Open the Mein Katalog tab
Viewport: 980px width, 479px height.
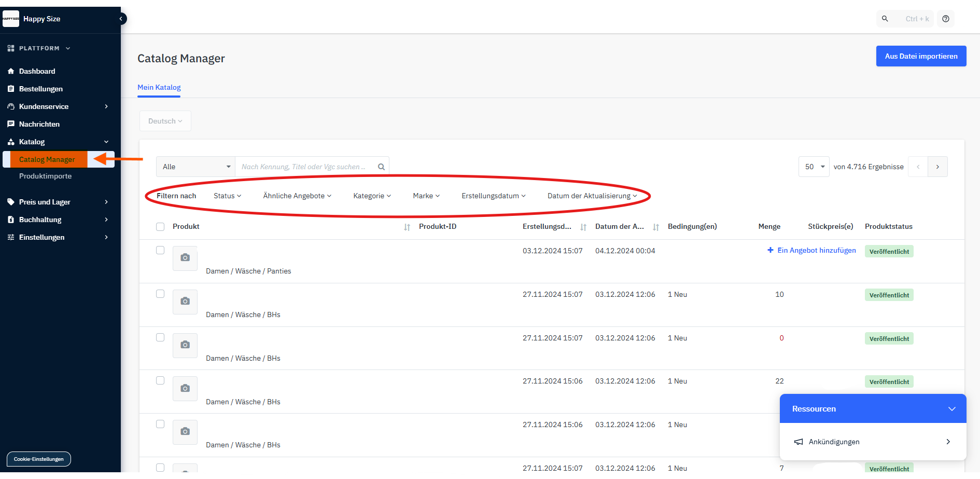159,87
